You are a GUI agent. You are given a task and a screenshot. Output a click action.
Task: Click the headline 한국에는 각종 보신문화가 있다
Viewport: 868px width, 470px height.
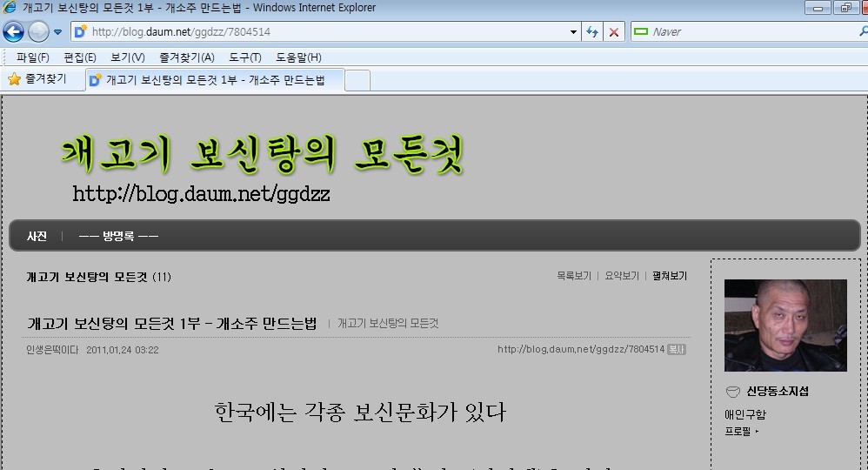click(x=360, y=412)
